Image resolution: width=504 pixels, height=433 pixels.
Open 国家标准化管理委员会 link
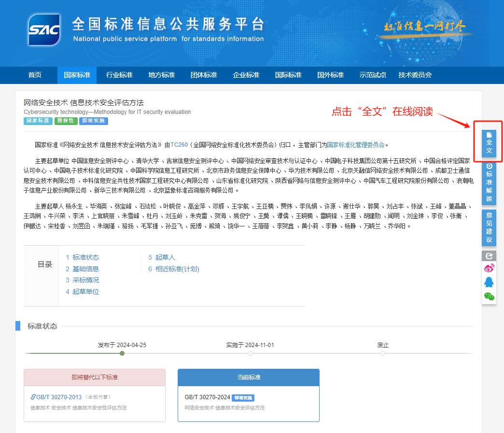coord(356,144)
